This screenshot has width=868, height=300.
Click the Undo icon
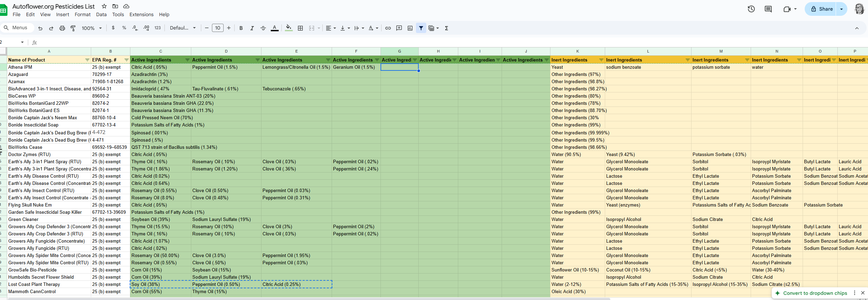(x=40, y=28)
